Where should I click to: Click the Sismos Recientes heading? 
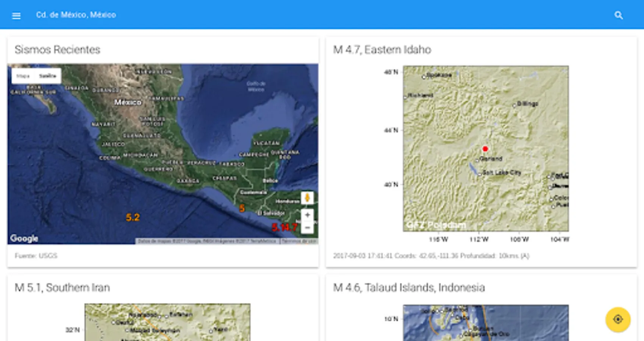click(x=58, y=50)
